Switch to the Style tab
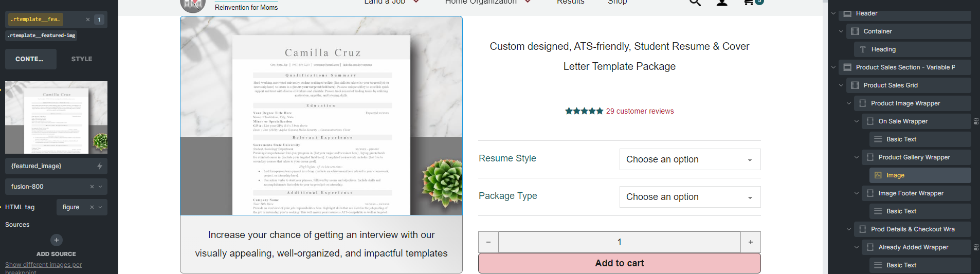The width and height of the screenshot is (980, 274). click(x=82, y=59)
